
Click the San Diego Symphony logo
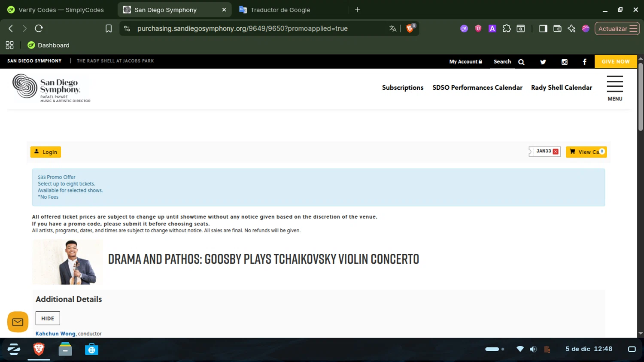(52, 88)
